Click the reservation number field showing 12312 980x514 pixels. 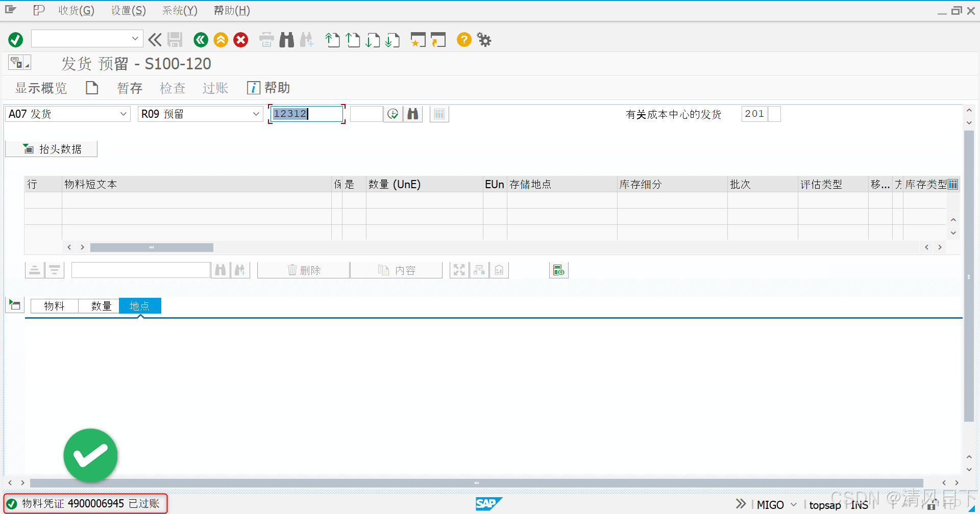pyautogui.click(x=305, y=114)
